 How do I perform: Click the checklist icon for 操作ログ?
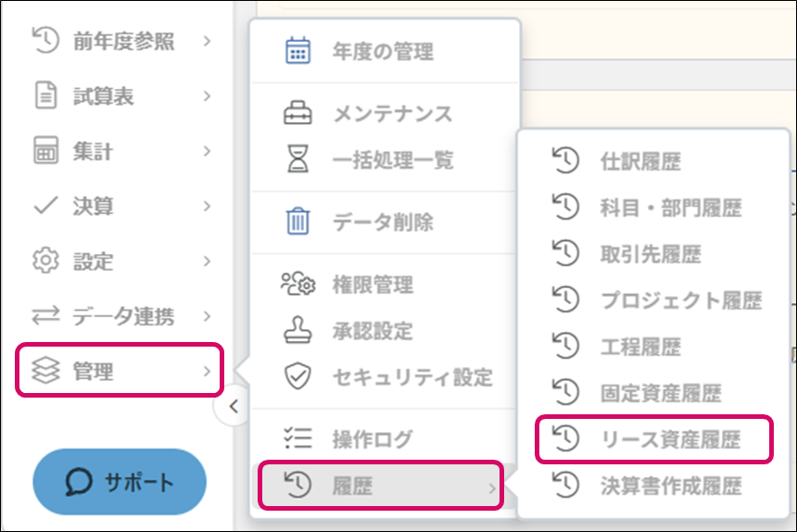[297, 439]
